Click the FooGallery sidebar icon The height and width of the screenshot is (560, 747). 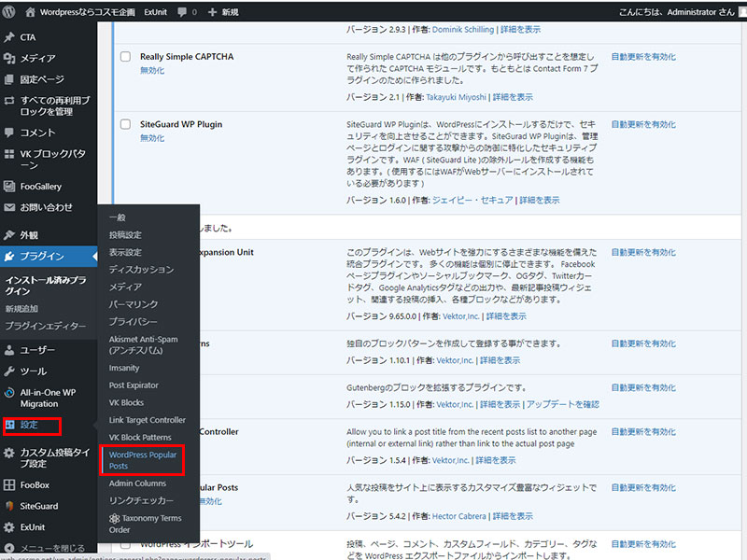click(9, 187)
